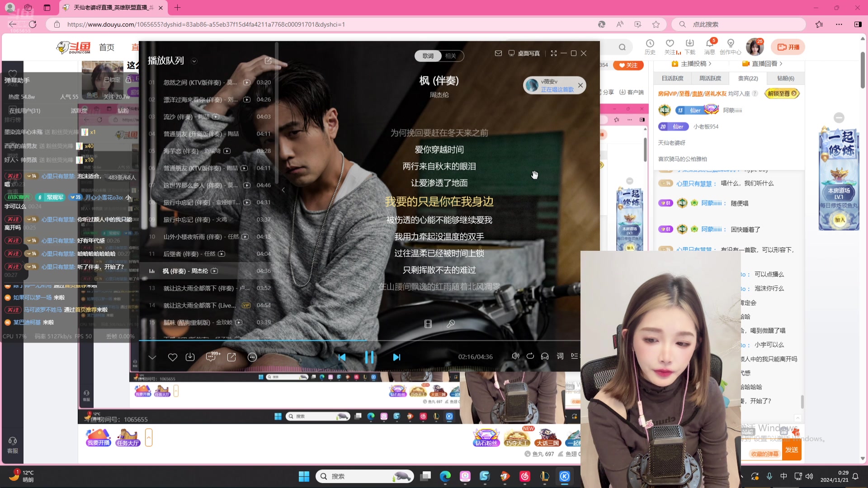Toggle the play queue list icon
The height and width of the screenshot is (488, 868).
[x=575, y=356]
